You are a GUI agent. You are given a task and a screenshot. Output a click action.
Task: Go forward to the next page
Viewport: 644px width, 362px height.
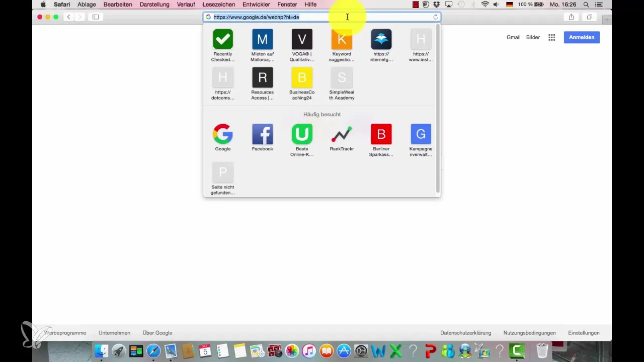pos(79,17)
